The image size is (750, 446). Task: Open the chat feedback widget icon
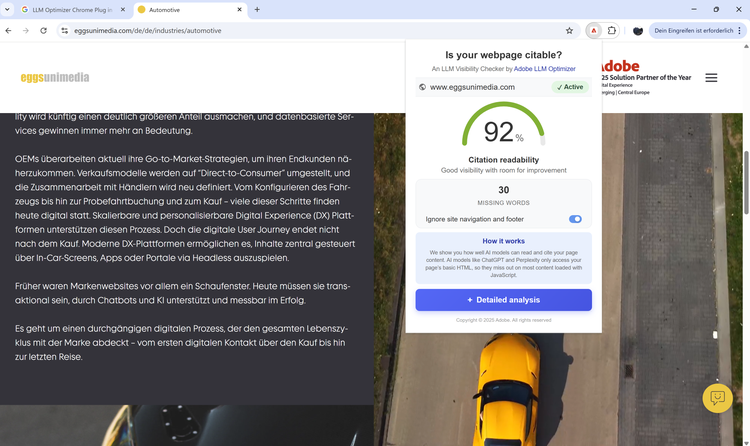(717, 398)
